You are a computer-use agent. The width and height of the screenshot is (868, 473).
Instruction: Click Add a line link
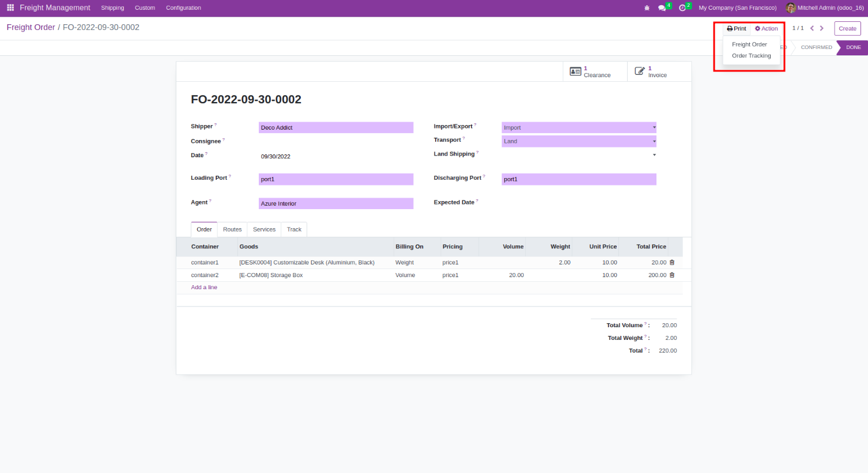(x=204, y=287)
